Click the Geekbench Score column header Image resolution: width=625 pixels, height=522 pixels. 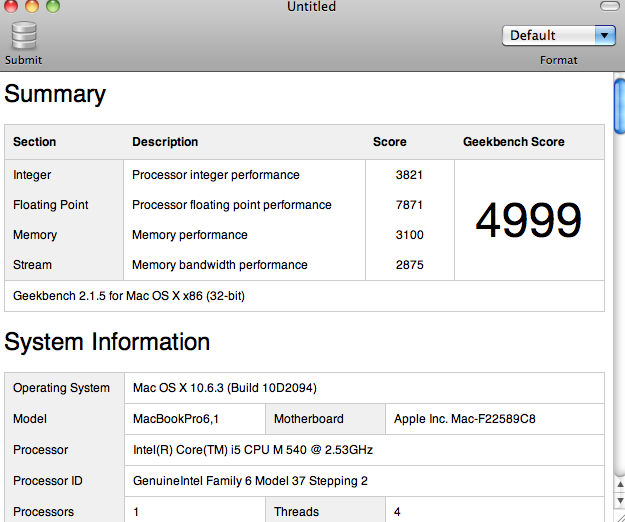513,142
